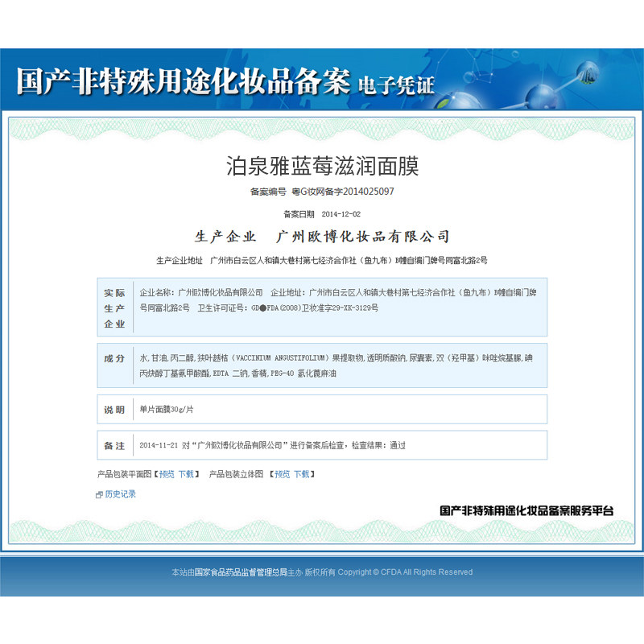Click the banner title 国产非特殊用途化妆品备案
Screen dimensions: 644x644
(184, 81)
